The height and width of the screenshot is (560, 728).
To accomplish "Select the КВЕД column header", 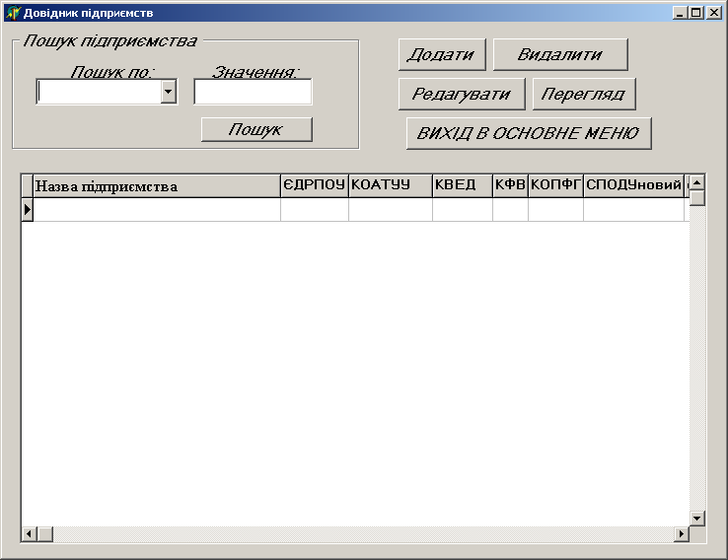I will [463, 186].
